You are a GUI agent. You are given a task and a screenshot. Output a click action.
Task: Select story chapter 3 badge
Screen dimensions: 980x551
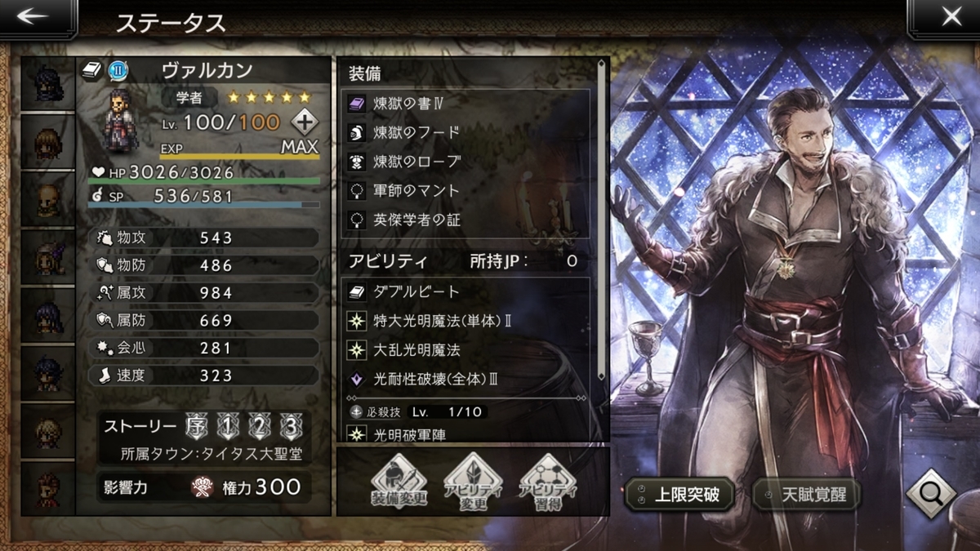(x=289, y=426)
